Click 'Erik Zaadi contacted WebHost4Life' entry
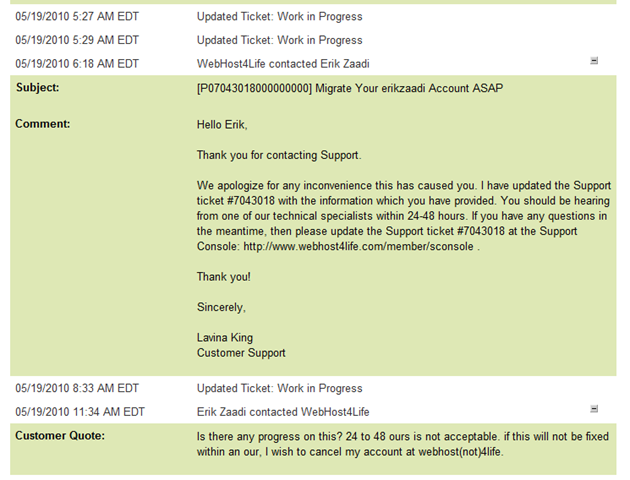Screen dimensions: 630x480 pos(283,412)
